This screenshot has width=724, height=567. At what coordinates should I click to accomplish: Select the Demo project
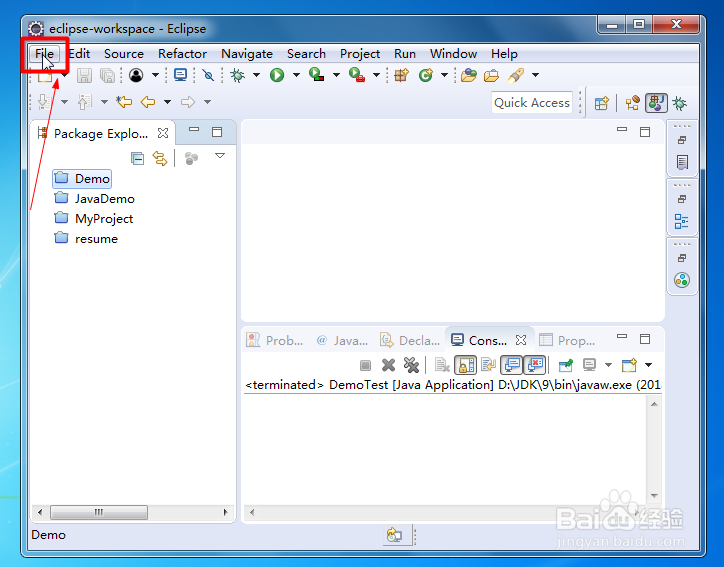coord(82,179)
